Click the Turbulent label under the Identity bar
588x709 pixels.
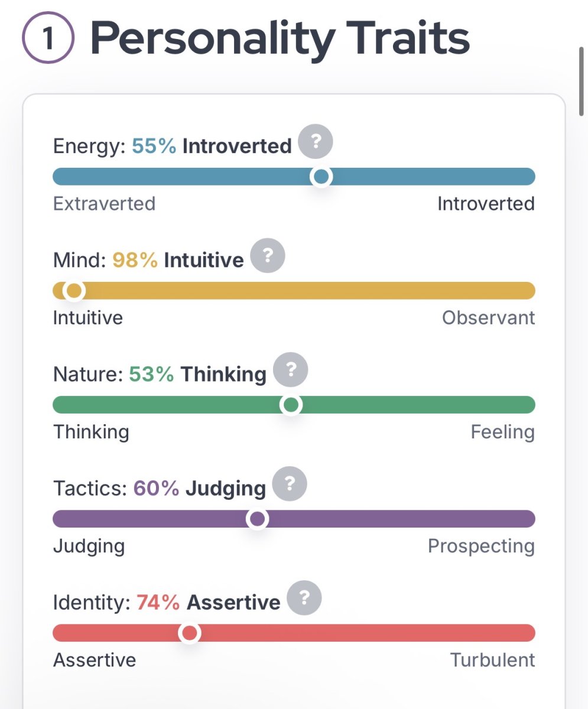(492, 660)
